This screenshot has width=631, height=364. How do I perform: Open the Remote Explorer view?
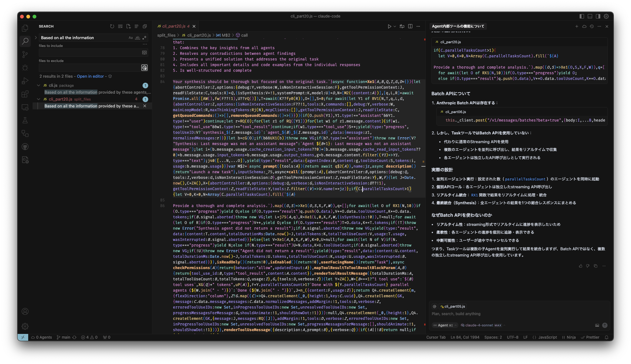pos(25,107)
